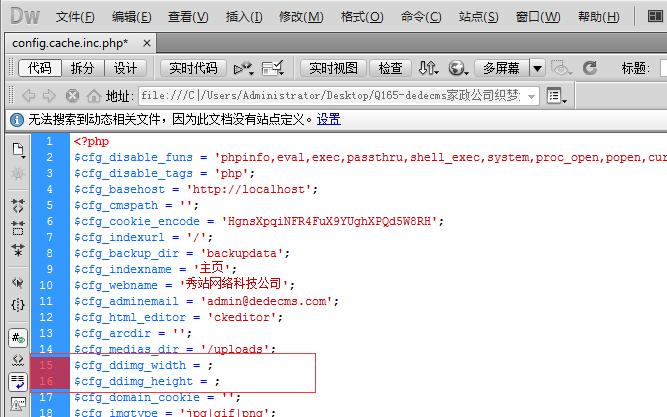The width and height of the screenshot is (667, 417).
Task: Click the Collapse Full Tag icon
Action: [x=18, y=204]
